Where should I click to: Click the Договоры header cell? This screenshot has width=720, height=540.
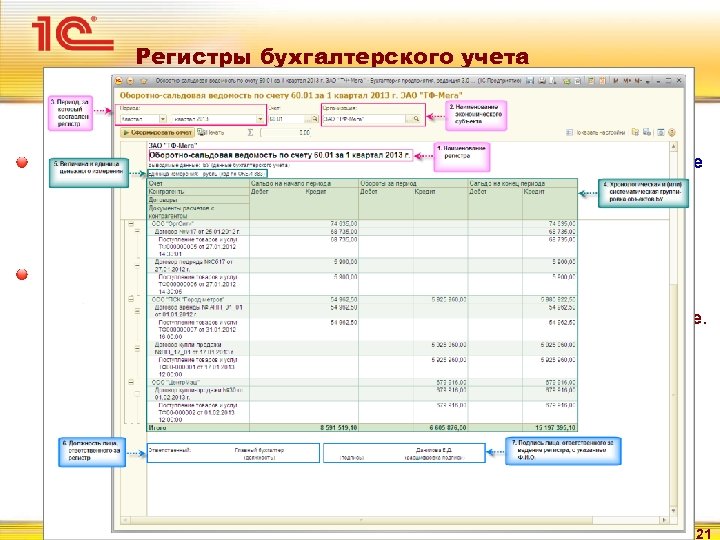tap(198, 200)
